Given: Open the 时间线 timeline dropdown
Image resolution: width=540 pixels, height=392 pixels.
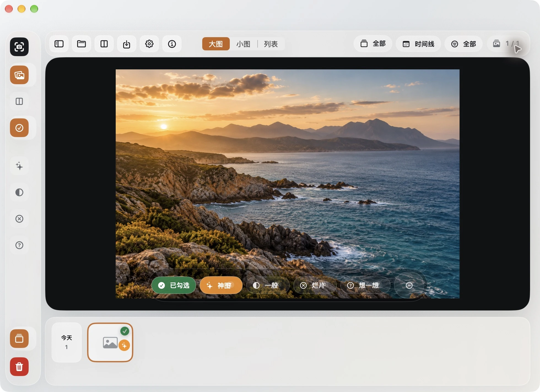Looking at the screenshot, I should (418, 44).
